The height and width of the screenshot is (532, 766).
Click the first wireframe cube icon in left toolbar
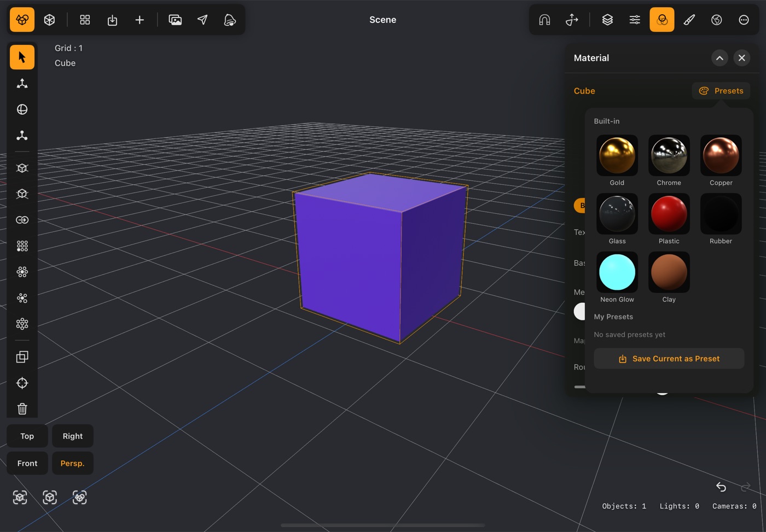[22, 168]
